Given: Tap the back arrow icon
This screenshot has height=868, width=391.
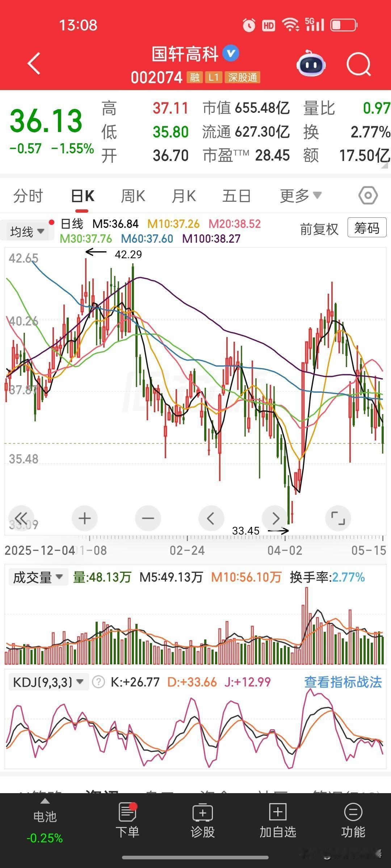Looking at the screenshot, I should [x=34, y=64].
